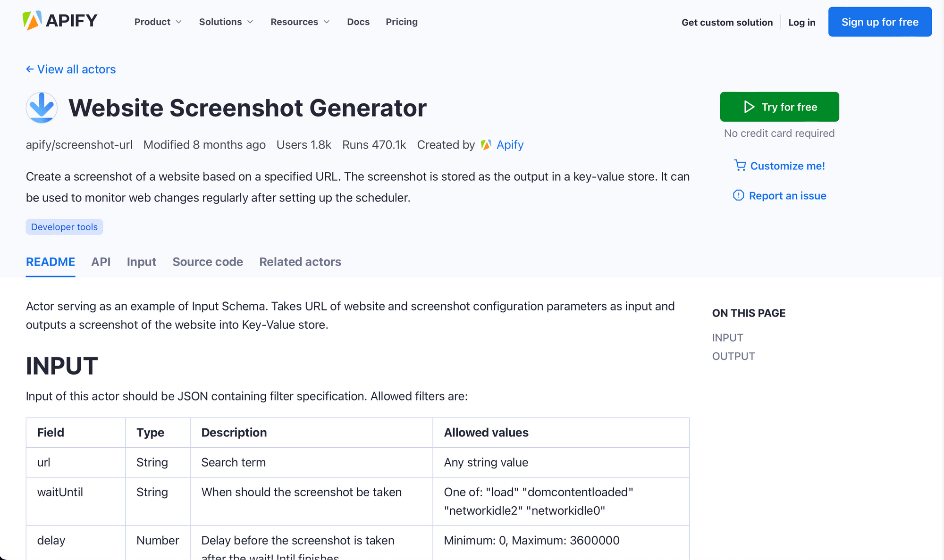Open the Resources dropdown menu
Viewport: 944px width, 560px height.
point(299,21)
